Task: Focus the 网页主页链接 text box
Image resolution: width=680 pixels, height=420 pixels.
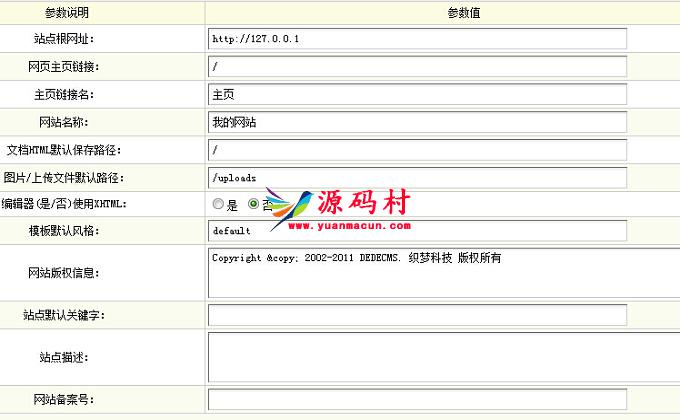Action: [x=417, y=67]
